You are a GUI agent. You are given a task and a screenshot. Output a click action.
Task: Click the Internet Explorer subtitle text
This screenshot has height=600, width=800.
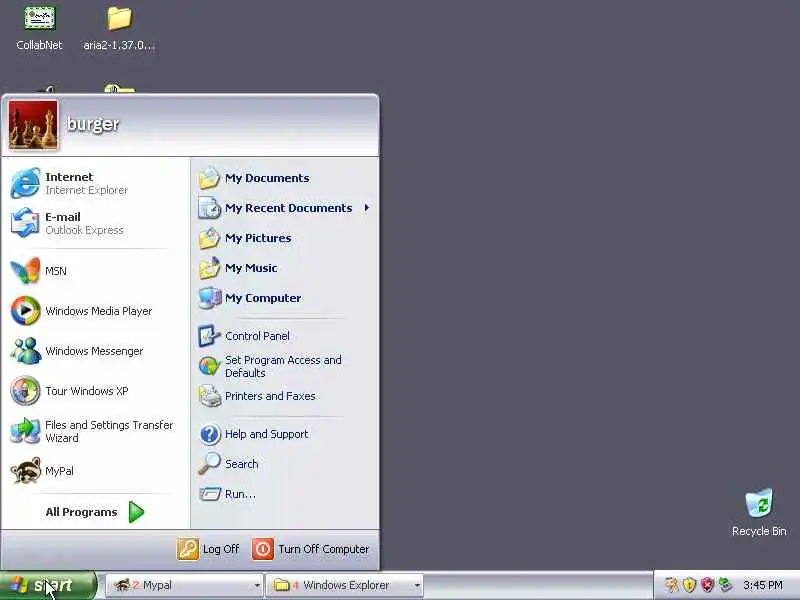click(x=87, y=190)
